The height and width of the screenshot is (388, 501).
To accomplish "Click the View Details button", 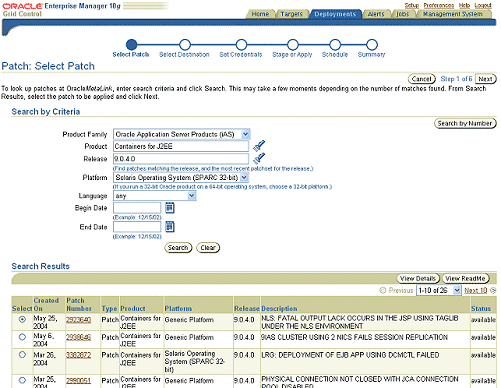I will coord(418,278).
